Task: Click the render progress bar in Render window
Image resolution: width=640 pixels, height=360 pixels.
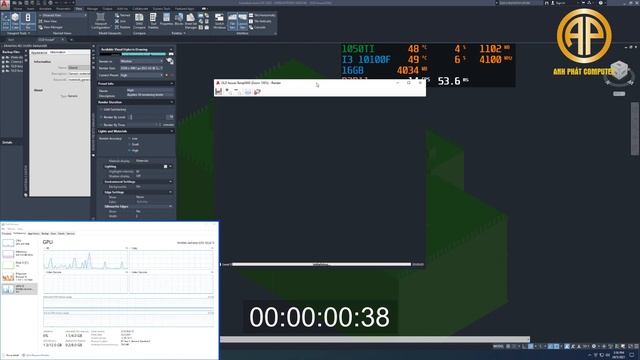Action: [x=321, y=264]
